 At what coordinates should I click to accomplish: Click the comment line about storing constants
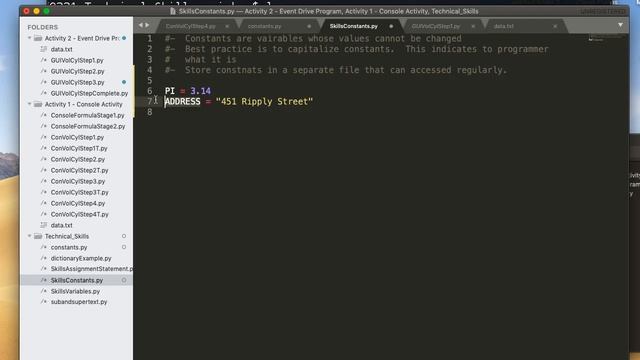click(336, 70)
